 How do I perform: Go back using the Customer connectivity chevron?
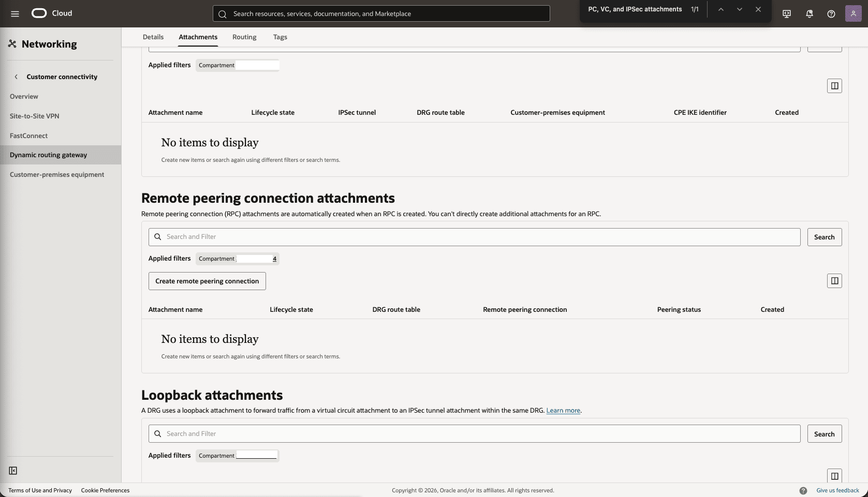(17, 76)
